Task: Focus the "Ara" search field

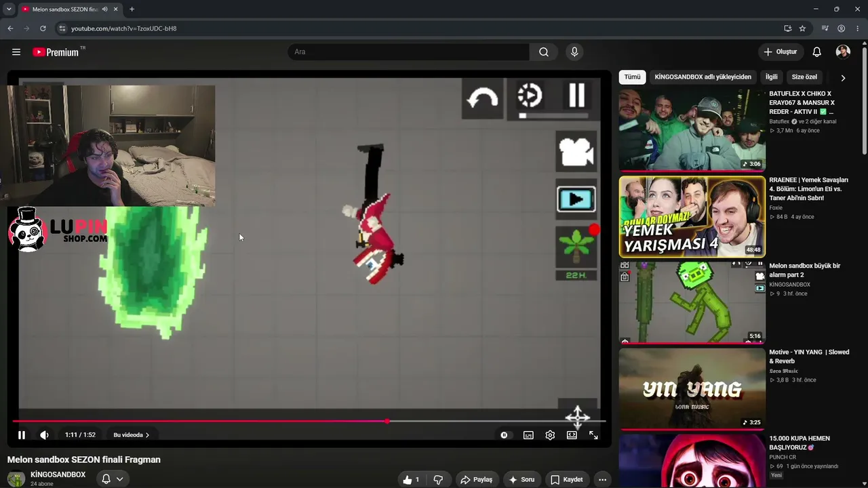Action: (409, 52)
